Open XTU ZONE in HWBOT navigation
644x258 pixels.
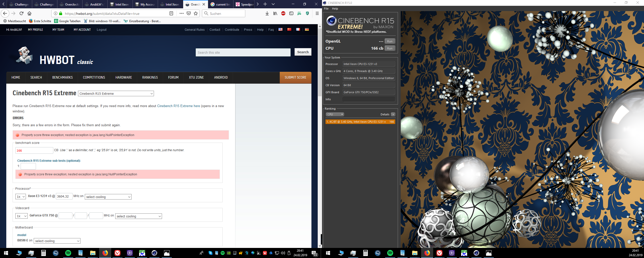(196, 77)
